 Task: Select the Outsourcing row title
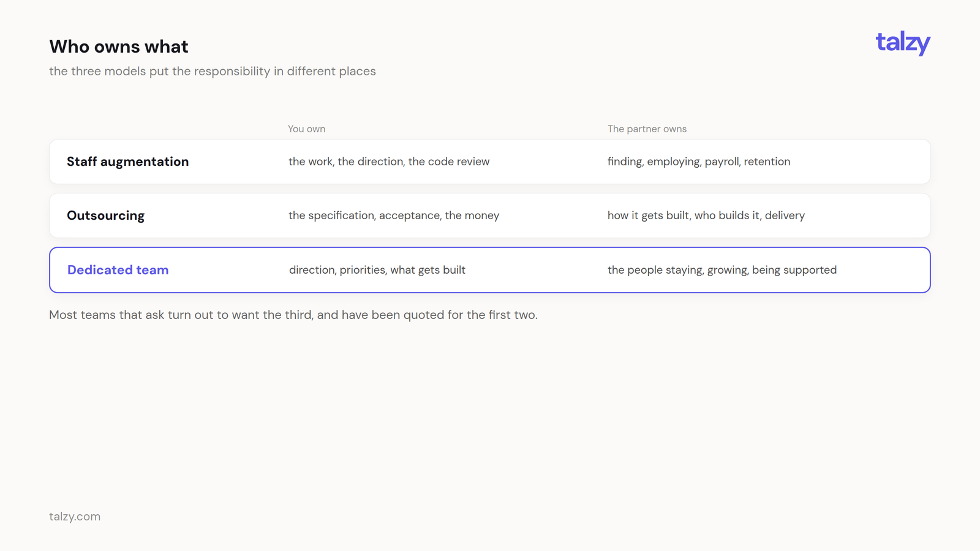(x=106, y=216)
